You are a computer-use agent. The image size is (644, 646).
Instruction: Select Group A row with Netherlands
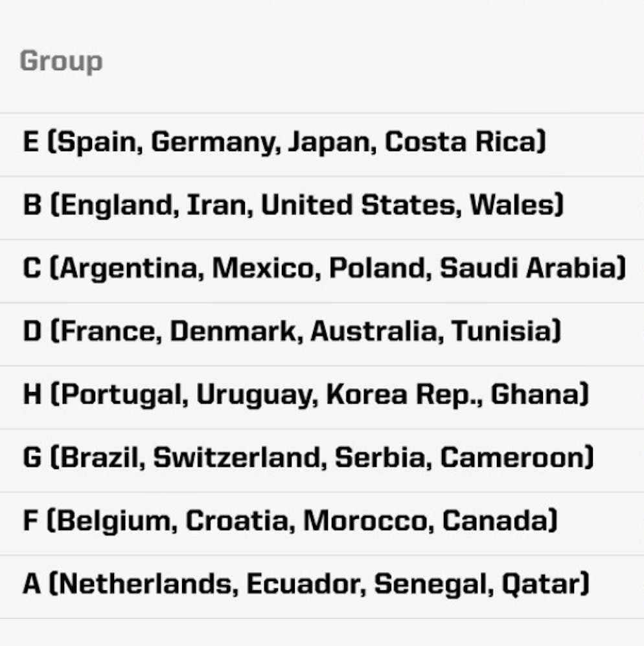pyautogui.click(x=322, y=586)
